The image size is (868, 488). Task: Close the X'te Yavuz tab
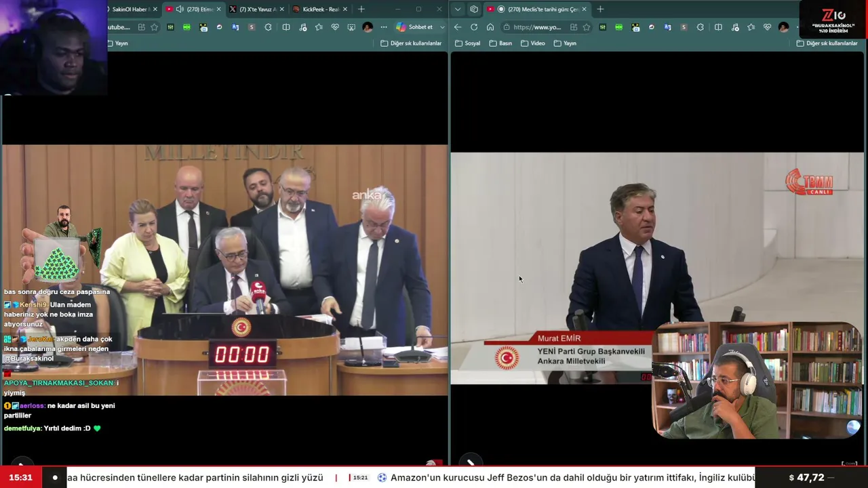point(281,9)
